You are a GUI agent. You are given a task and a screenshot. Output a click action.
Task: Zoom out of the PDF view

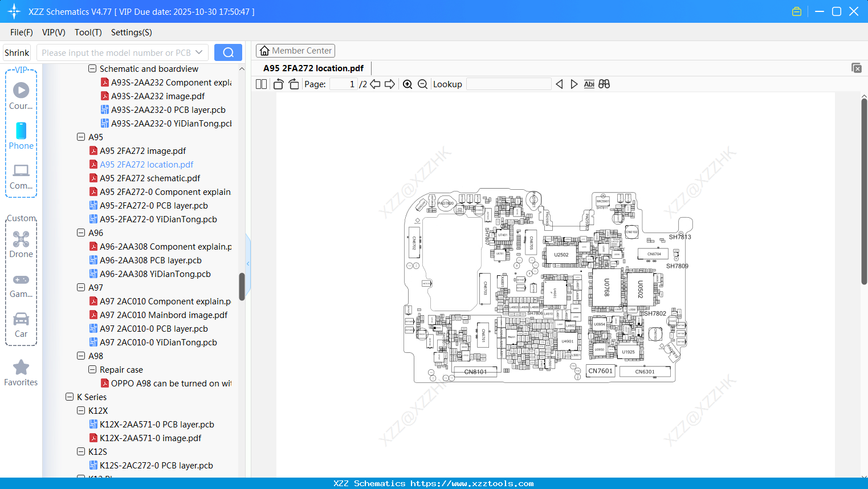422,84
